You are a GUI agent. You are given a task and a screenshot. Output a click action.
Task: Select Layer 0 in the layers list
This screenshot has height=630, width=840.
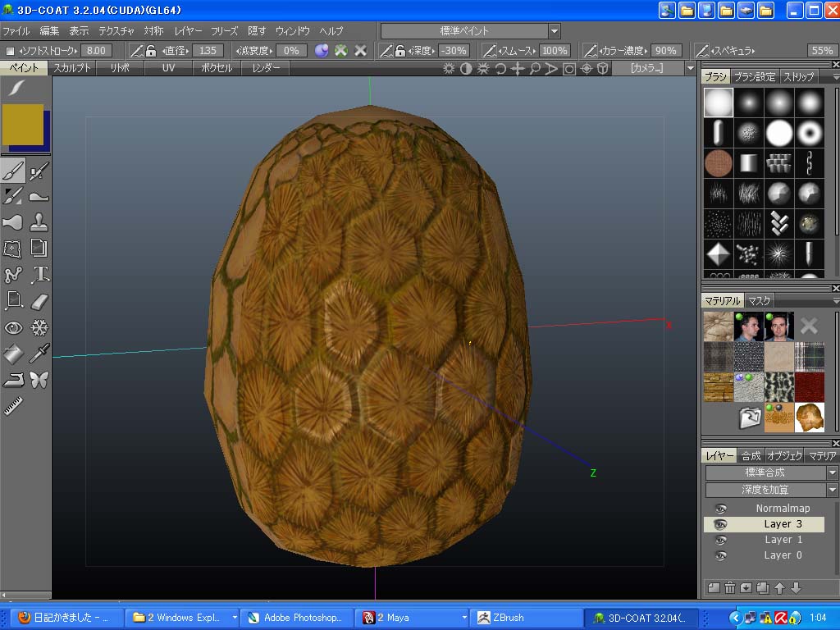coord(783,555)
